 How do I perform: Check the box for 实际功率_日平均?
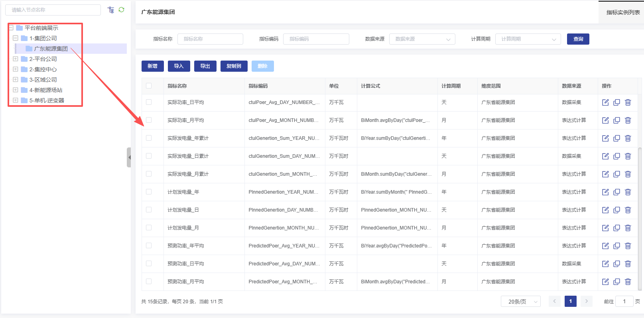point(149,102)
